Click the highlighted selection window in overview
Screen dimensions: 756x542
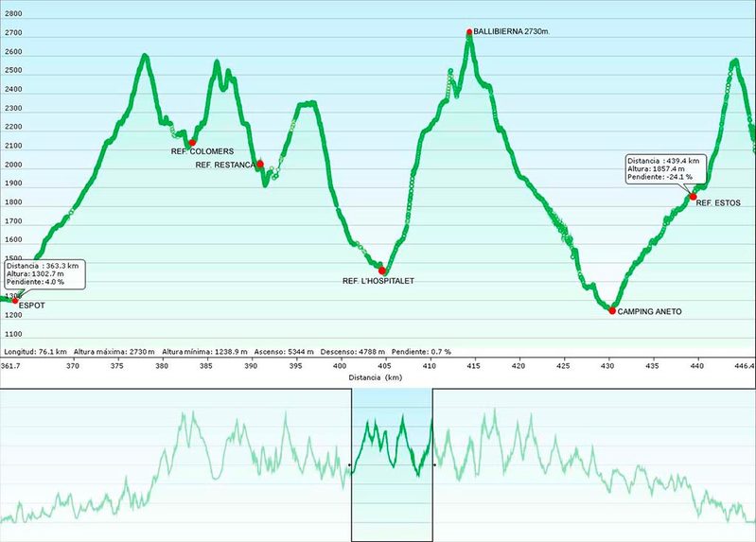(392, 463)
